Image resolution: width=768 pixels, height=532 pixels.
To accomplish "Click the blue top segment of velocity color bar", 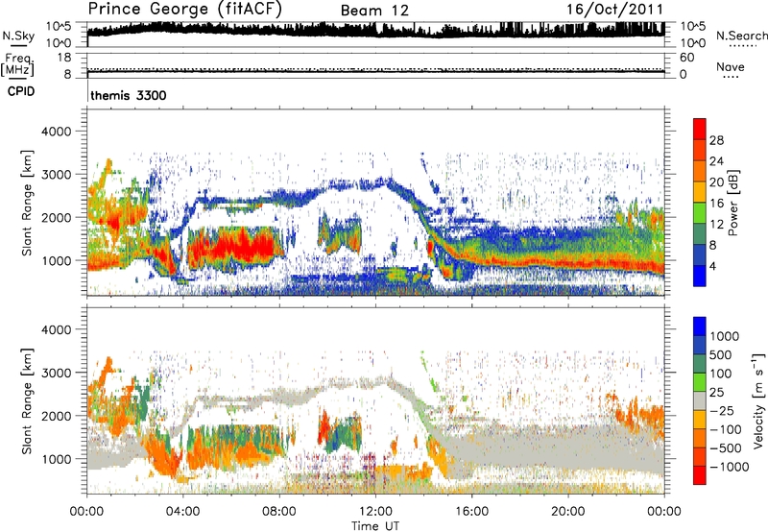I will (700, 326).
